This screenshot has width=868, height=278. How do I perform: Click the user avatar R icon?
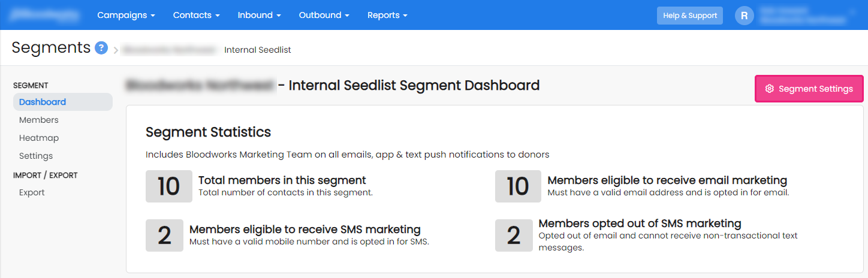745,16
